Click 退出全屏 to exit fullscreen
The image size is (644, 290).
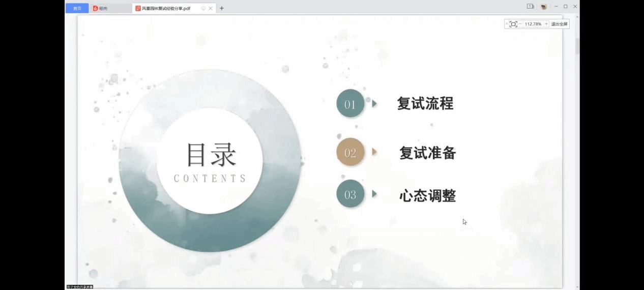click(559, 24)
